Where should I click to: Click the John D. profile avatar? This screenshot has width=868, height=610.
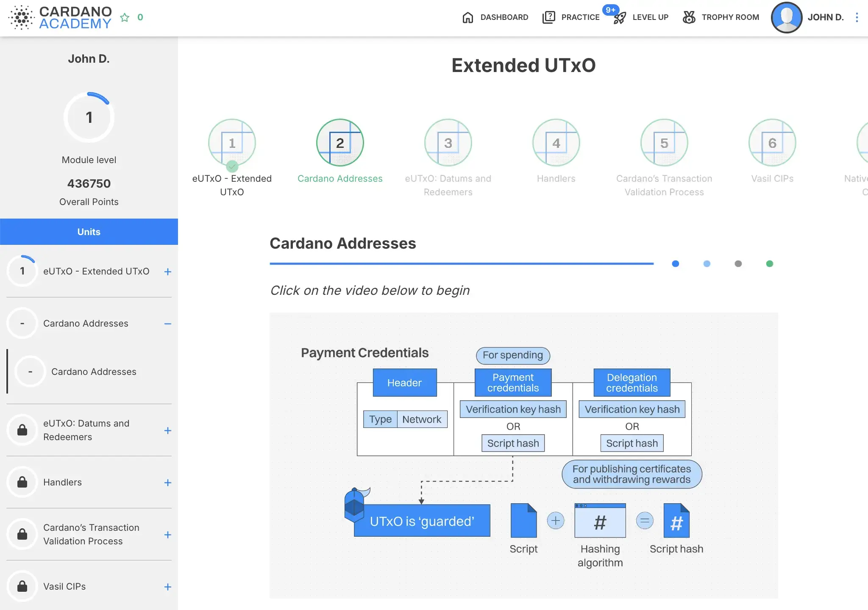[x=787, y=17]
